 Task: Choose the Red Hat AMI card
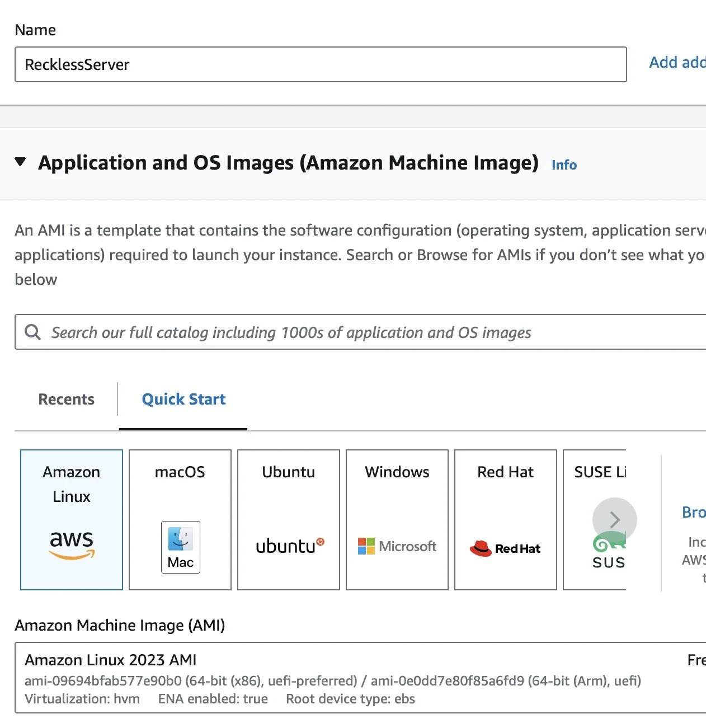click(x=506, y=520)
